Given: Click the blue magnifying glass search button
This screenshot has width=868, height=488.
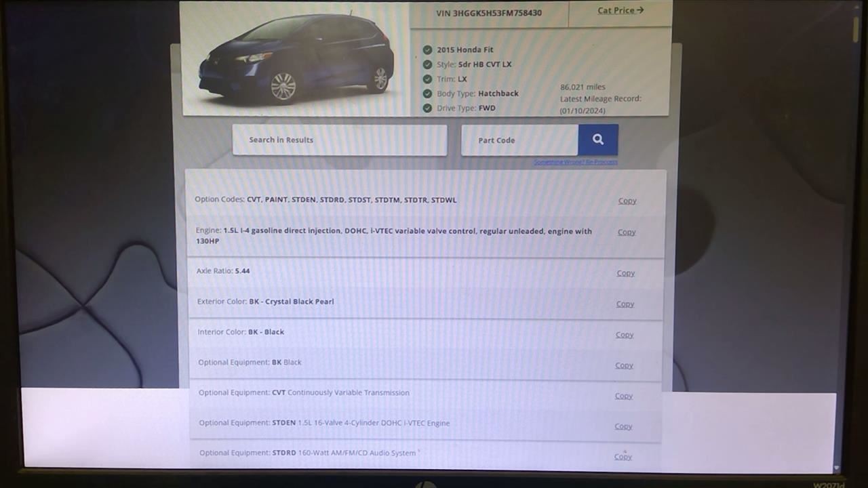Looking at the screenshot, I should (597, 140).
